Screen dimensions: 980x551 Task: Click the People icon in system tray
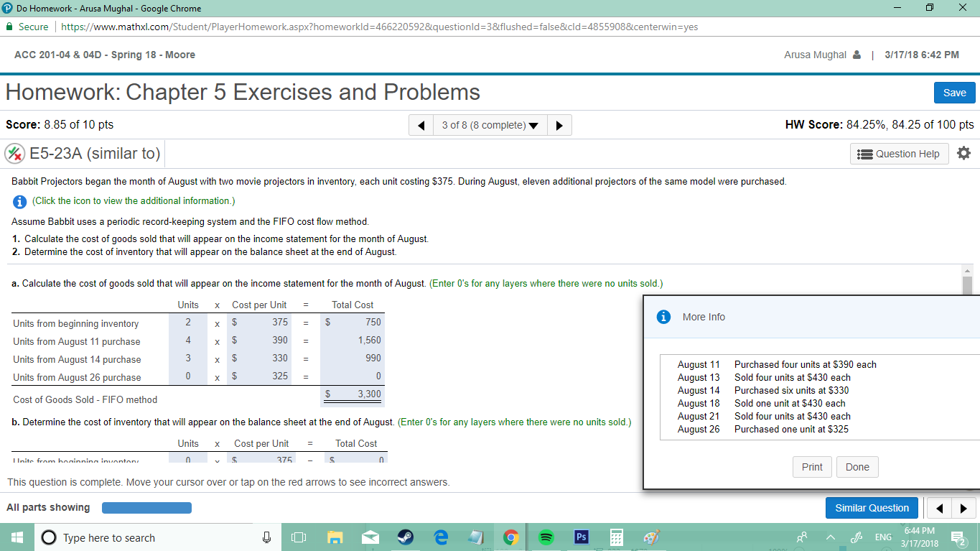click(803, 537)
